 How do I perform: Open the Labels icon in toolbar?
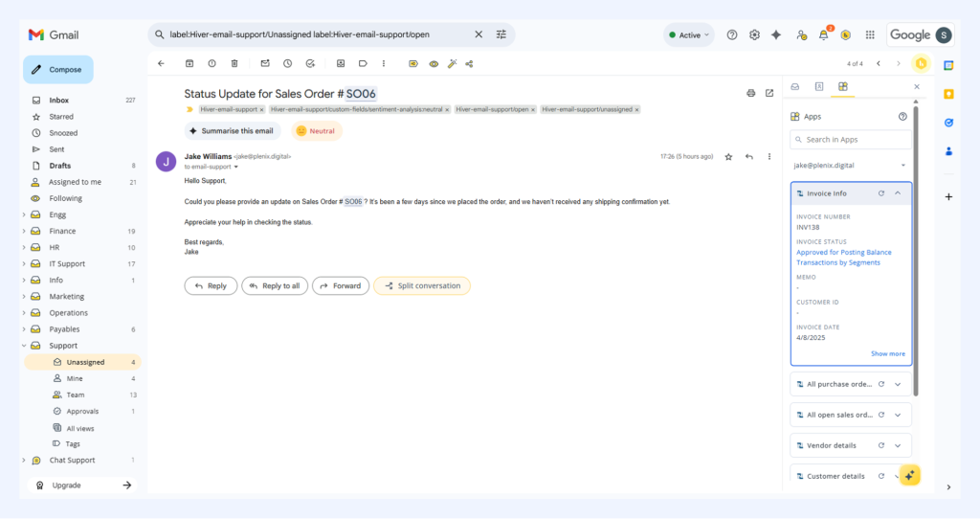tap(363, 64)
